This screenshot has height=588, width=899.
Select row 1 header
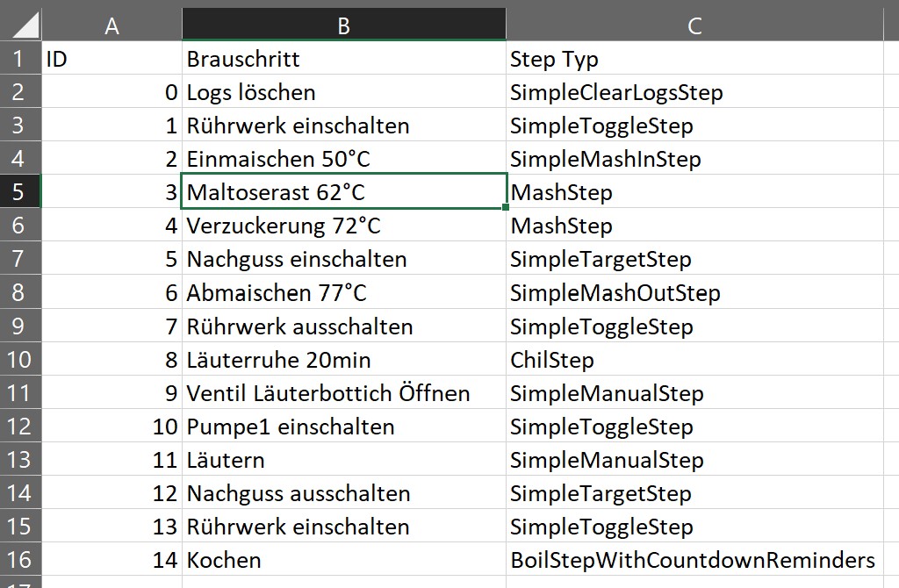point(20,59)
